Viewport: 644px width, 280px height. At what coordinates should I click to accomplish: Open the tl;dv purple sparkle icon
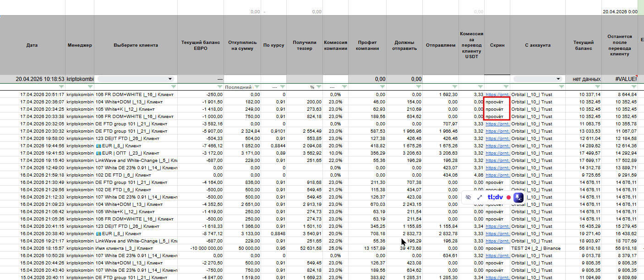pyautogui.click(x=518, y=197)
